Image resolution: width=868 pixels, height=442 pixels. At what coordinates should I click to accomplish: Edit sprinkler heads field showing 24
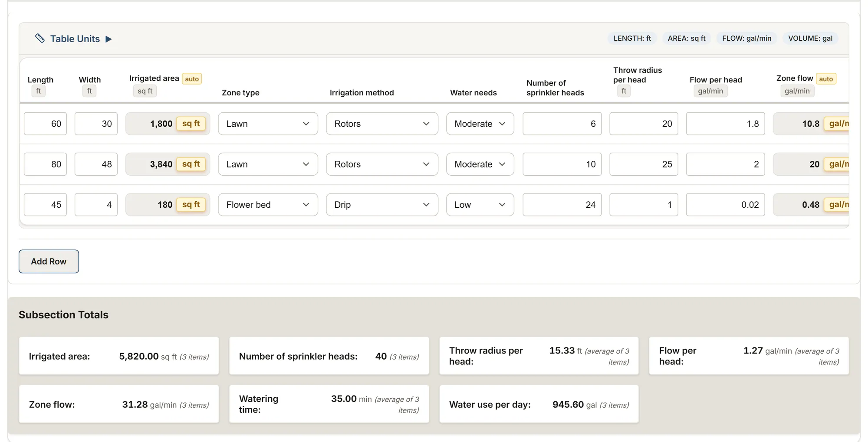(562, 204)
